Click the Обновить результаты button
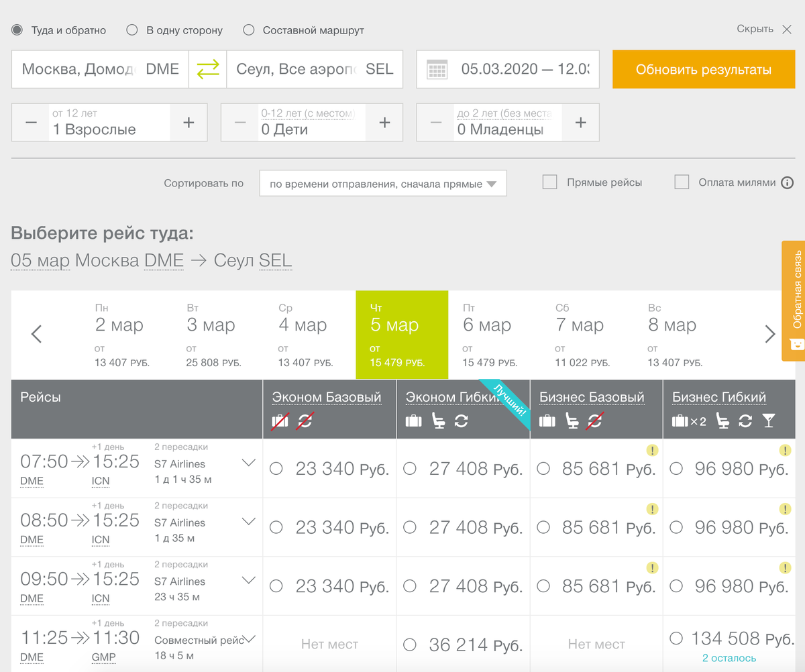Viewport: 805px width, 672px height. 704,69
